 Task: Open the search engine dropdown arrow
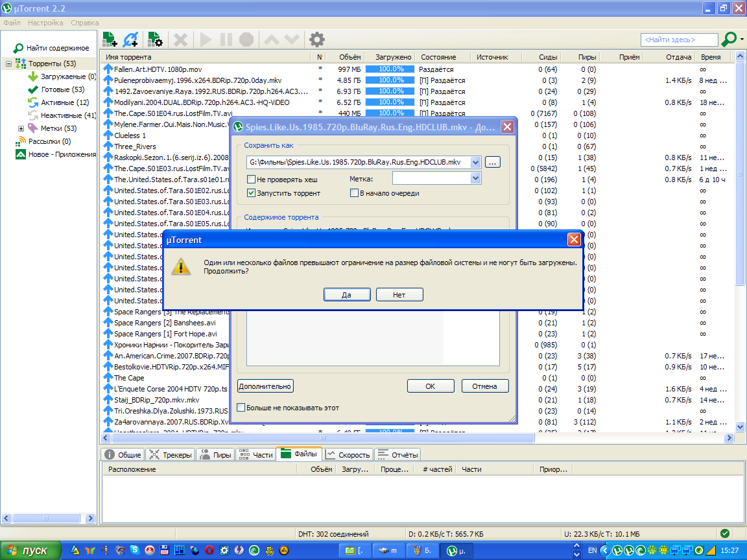point(742,40)
